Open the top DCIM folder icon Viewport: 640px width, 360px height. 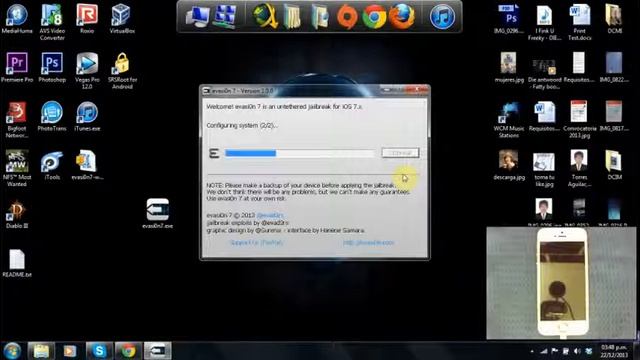[x=613, y=18]
